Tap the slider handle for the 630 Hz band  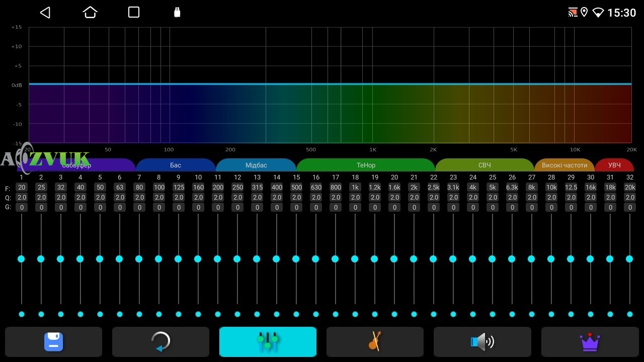click(x=316, y=259)
